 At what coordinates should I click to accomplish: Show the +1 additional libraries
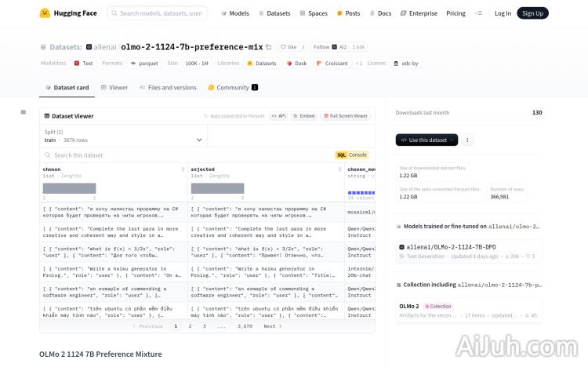358,63
